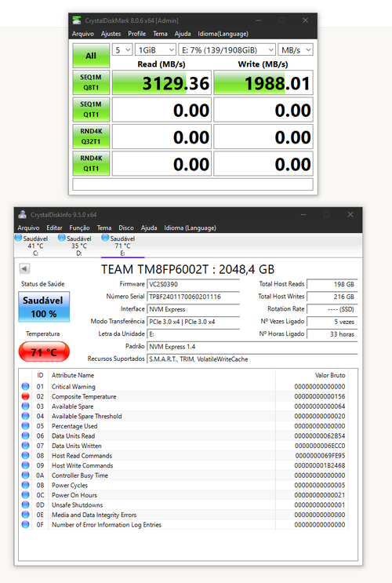The height and width of the screenshot is (583, 392).
Task: Click the CrystalDiskInfo app icon in title bar
Action: [22, 214]
